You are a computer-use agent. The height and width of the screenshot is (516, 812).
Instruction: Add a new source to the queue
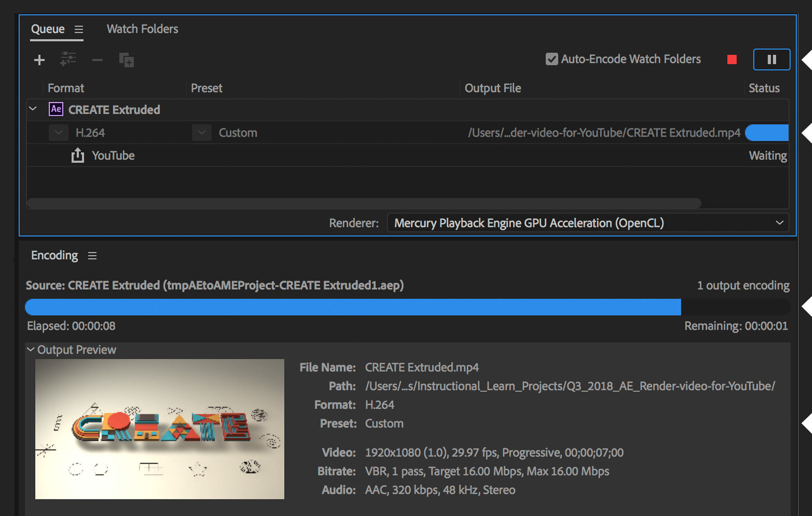click(39, 59)
